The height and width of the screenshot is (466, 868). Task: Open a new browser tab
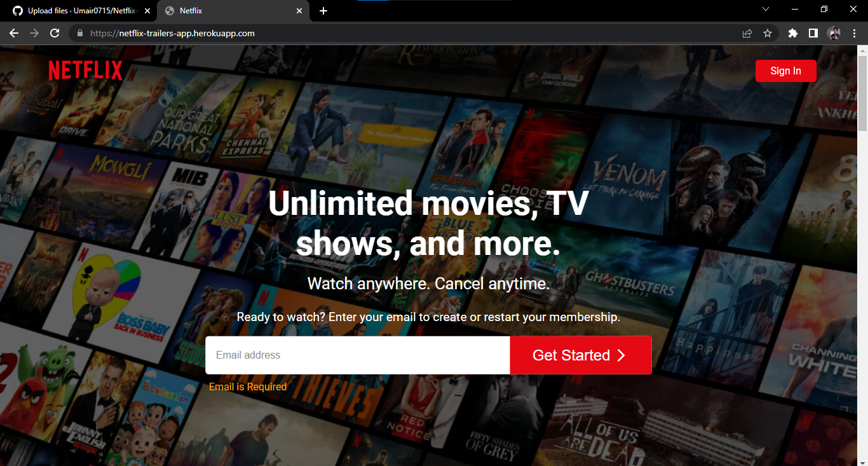pyautogui.click(x=323, y=10)
